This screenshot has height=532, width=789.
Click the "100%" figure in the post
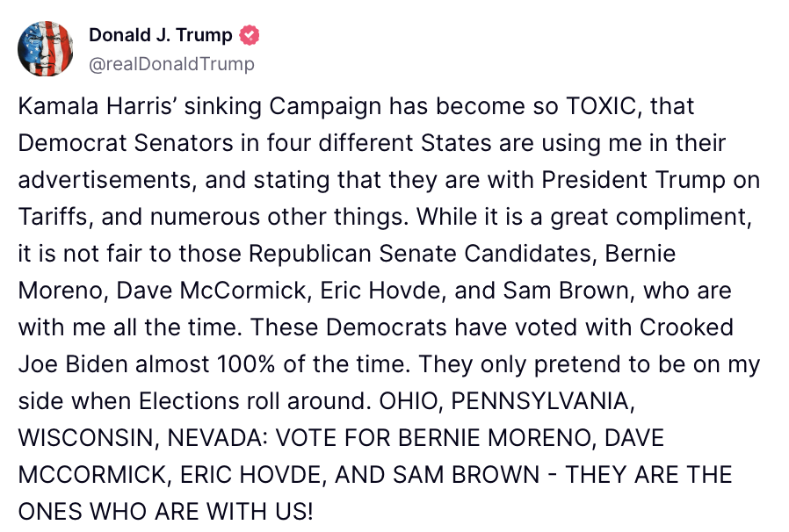pyautogui.click(x=245, y=364)
